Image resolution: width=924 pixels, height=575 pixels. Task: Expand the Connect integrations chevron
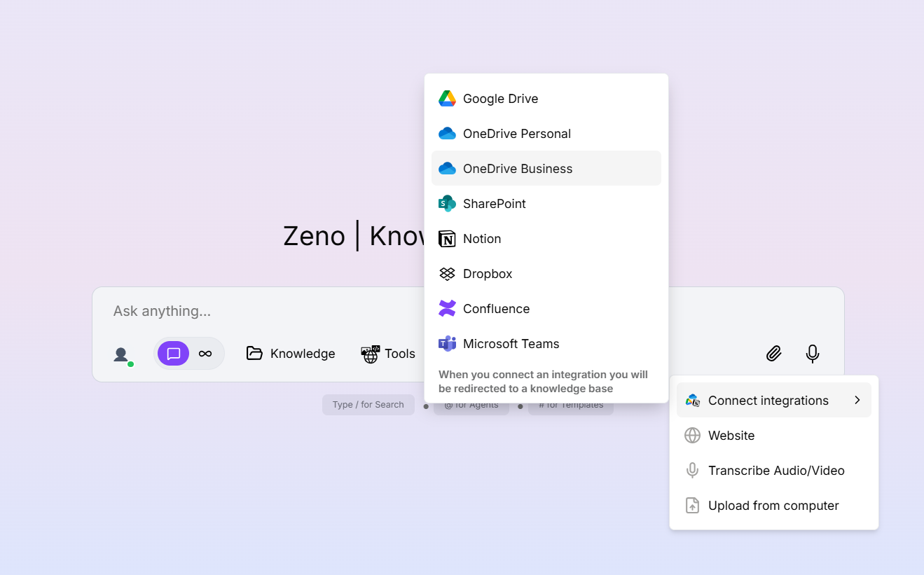coord(857,400)
